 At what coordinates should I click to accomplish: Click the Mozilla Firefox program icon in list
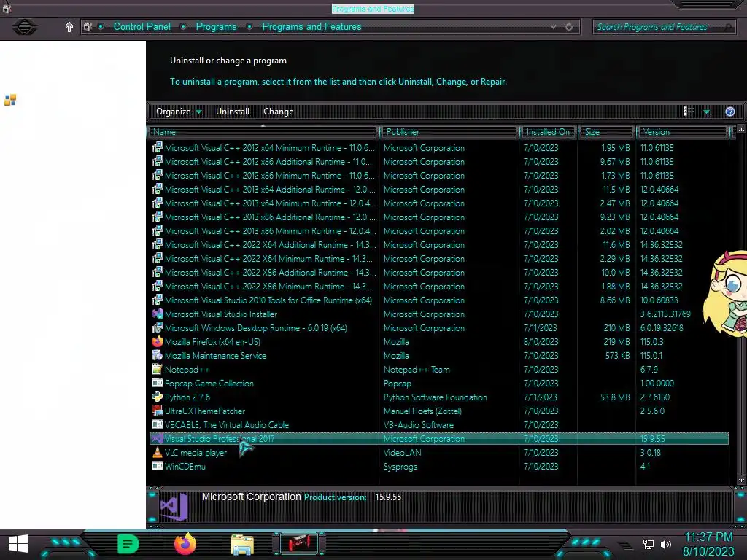click(x=158, y=341)
